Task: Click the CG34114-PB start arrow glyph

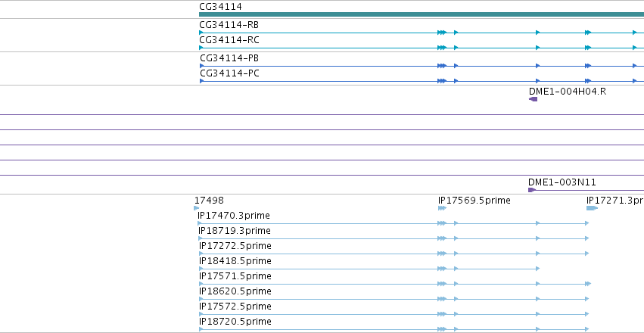Action: (x=201, y=66)
